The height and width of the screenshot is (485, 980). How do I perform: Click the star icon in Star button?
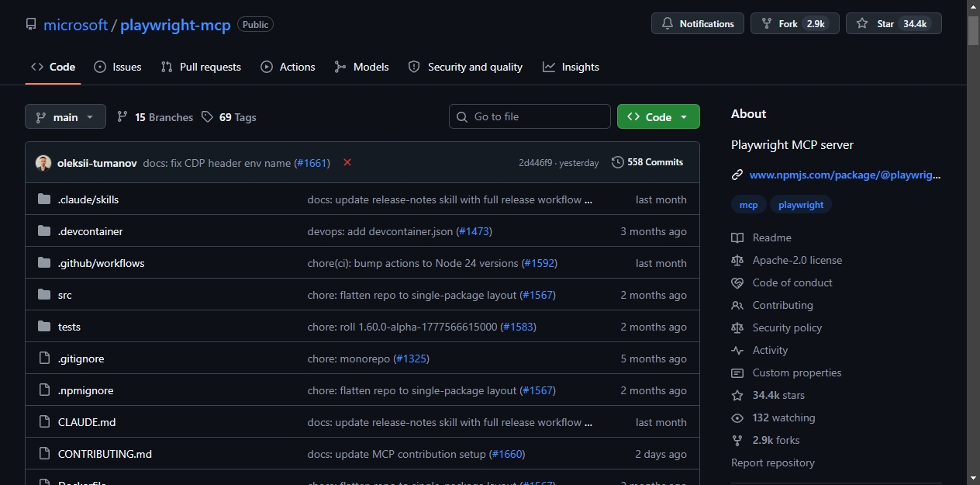(x=862, y=24)
